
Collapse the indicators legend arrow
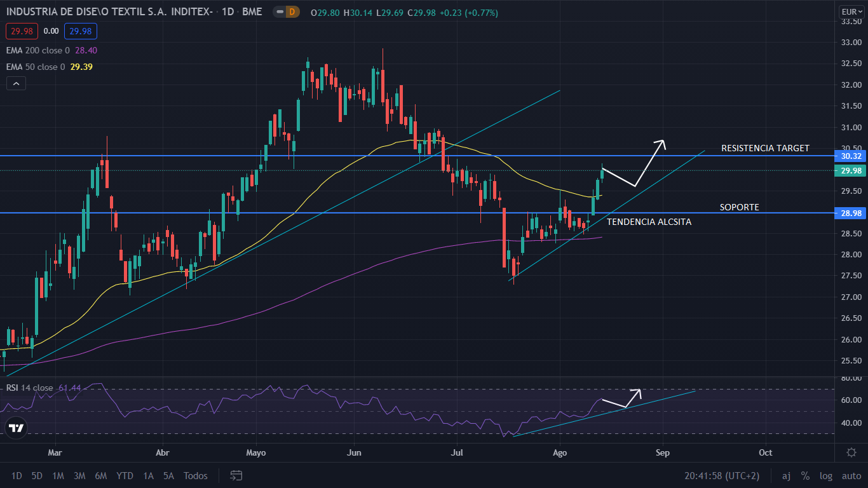coord(15,83)
